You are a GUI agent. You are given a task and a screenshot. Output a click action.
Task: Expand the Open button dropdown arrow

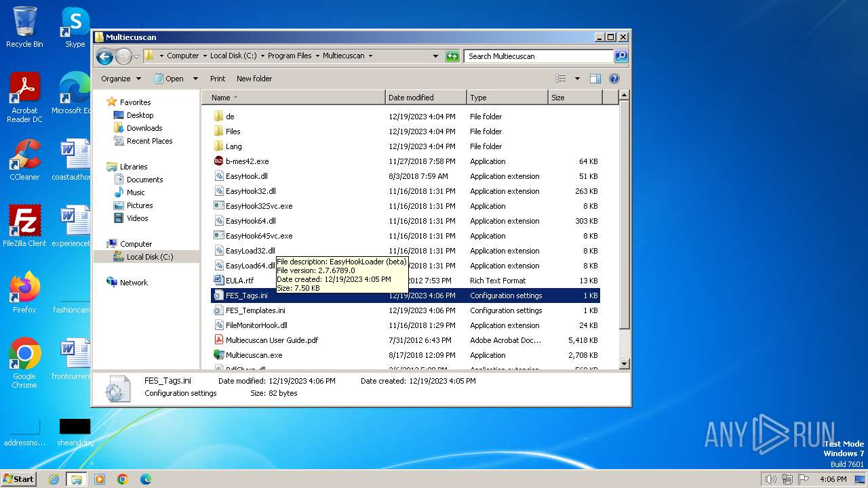(x=195, y=79)
